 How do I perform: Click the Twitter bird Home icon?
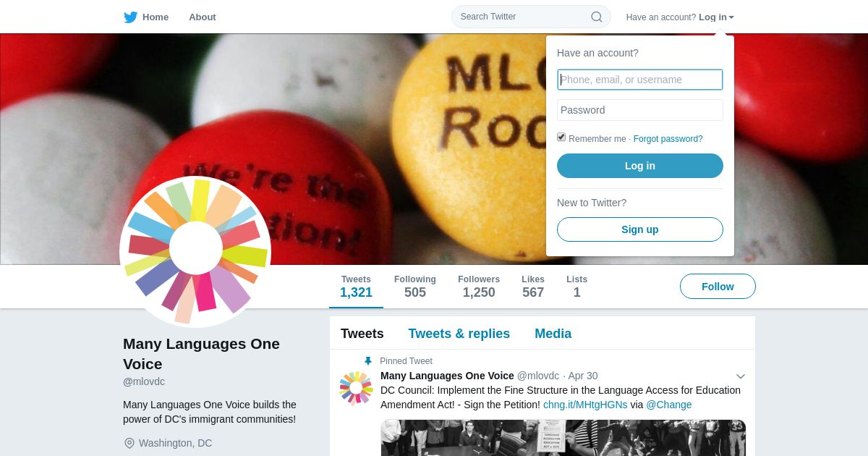130,17
